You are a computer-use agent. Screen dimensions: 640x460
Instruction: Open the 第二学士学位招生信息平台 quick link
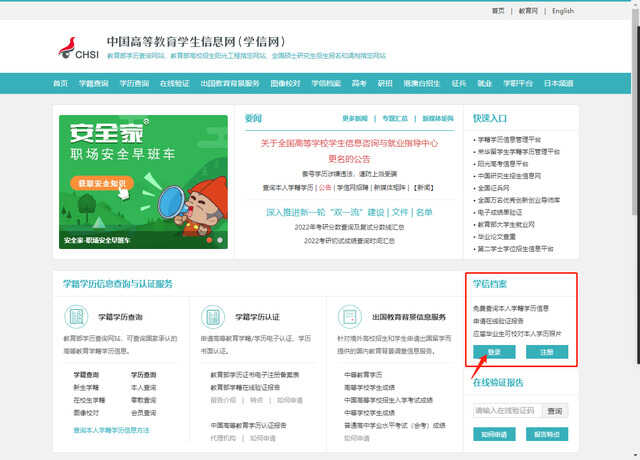click(x=516, y=249)
